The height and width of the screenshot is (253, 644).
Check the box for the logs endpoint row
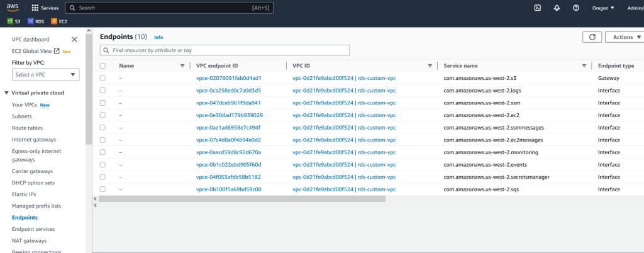coord(103,91)
